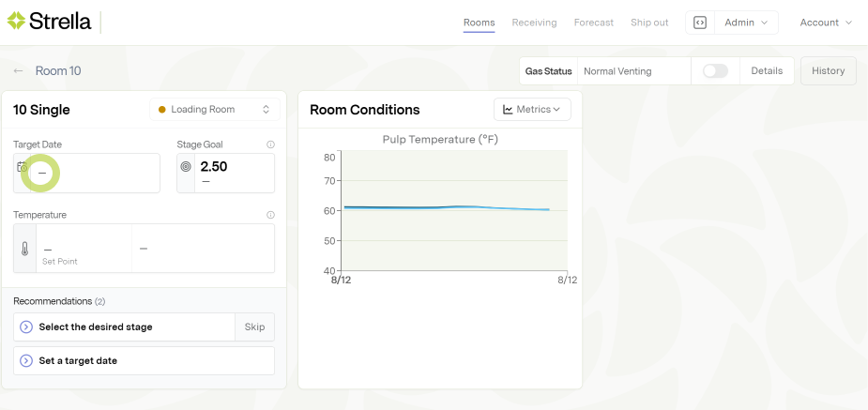Click the Stage Goal info icon
868x410 pixels.
[270, 144]
